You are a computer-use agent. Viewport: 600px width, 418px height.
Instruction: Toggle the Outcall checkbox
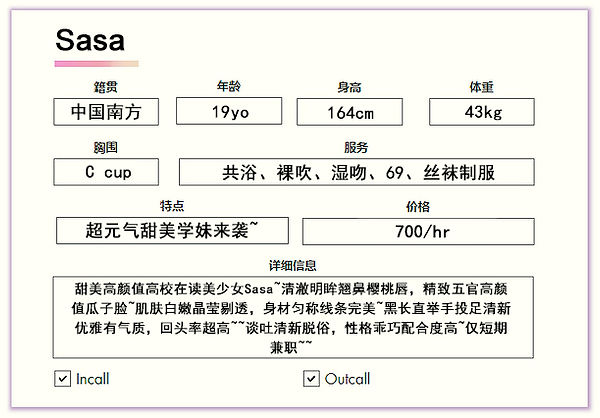click(x=311, y=379)
